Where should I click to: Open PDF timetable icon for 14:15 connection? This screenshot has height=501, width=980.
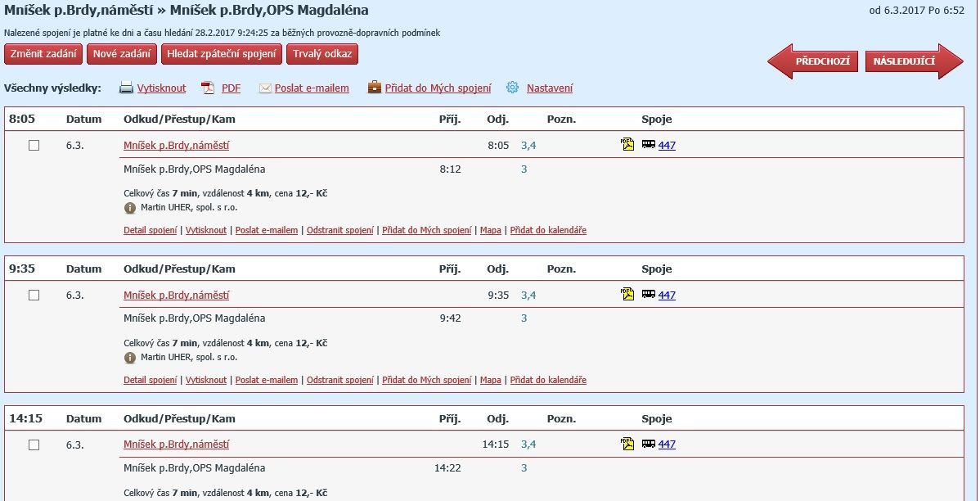tap(627, 444)
